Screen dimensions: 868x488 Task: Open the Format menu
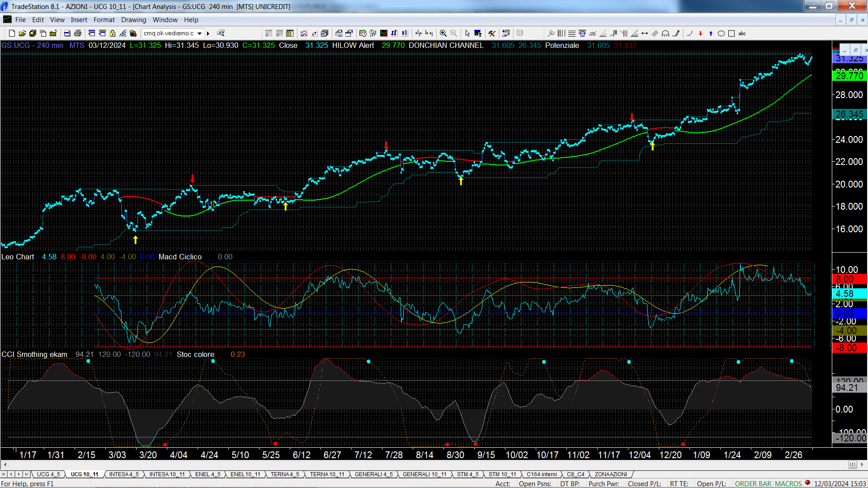click(104, 20)
